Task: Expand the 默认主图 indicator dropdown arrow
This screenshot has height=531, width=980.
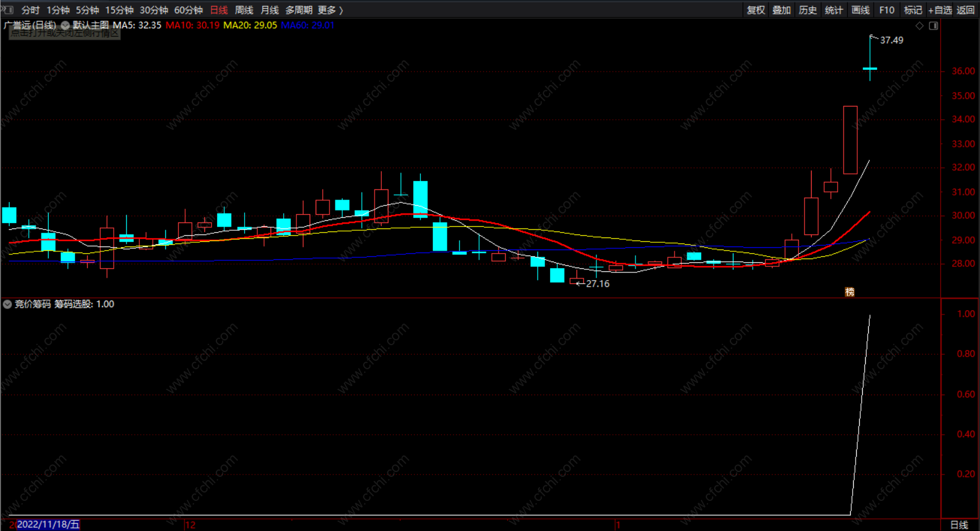Action: click(x=65, y=25)
